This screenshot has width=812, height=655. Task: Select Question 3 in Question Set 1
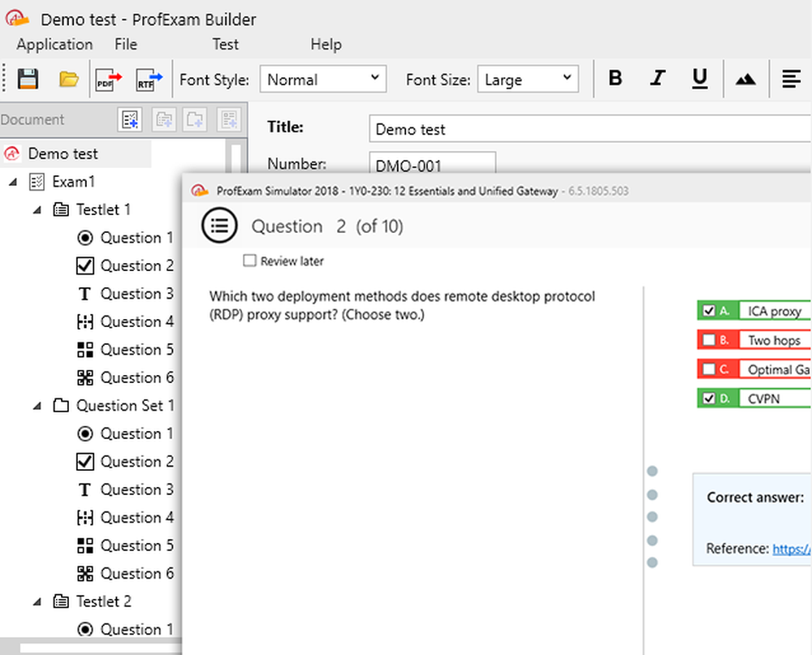click(136, 489)
